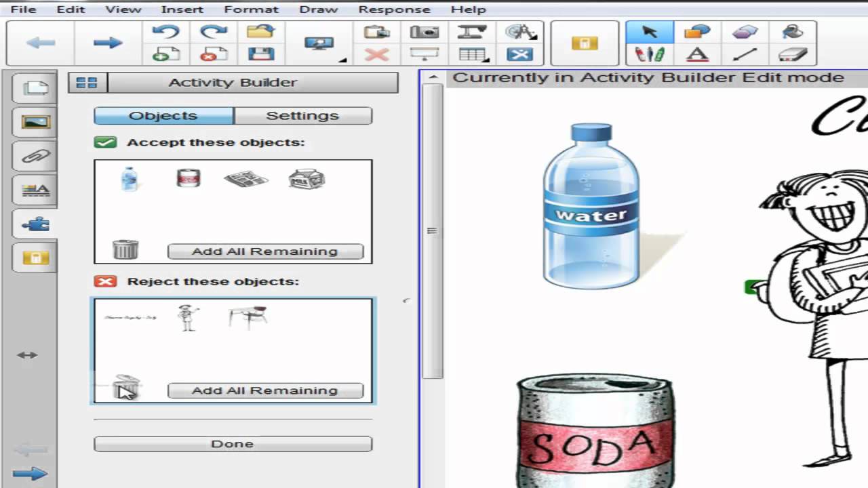Switch to the Settings tab
Image resolution: width=868 pixels, height=488 pixels.
click(302, 116)
